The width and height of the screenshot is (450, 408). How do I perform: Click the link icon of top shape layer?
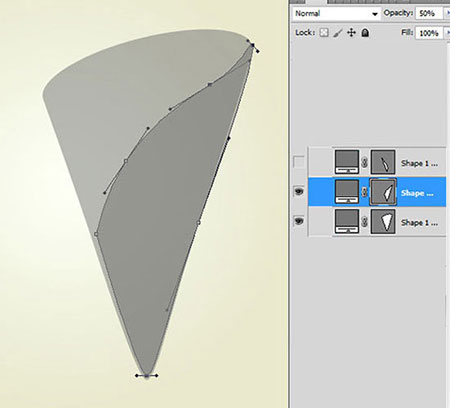click(365, 163)
